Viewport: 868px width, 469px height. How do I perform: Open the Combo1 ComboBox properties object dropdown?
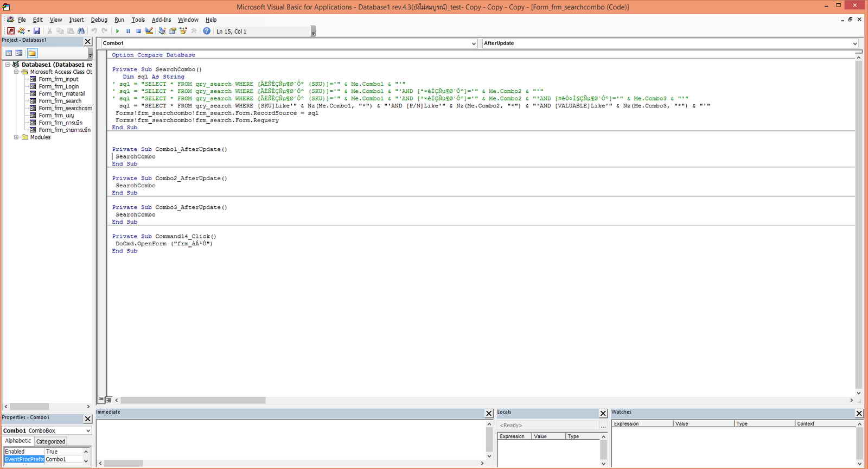point(88,430)
